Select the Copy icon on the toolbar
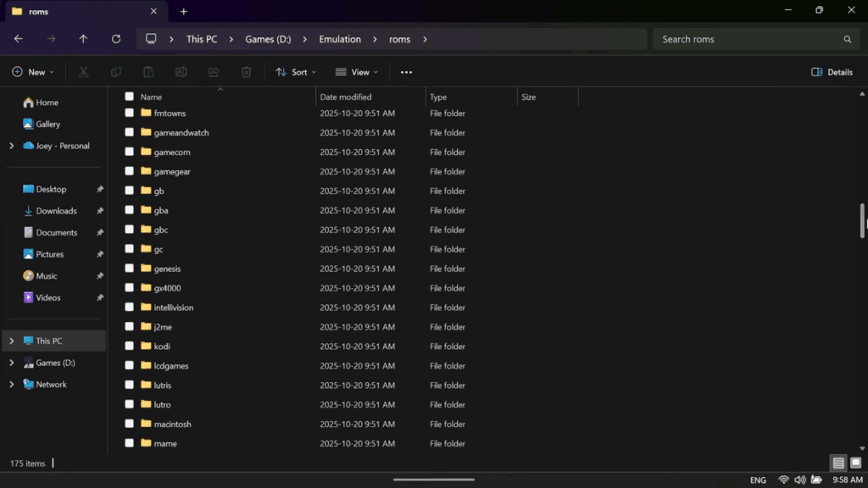The height and width of the screenshot is (488, 868). pyautogui.click(x=116, y=72)
